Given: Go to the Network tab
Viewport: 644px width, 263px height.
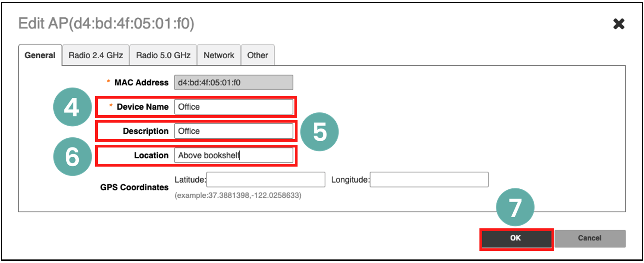Looking at the screenshot, I should tap(219, 56).
